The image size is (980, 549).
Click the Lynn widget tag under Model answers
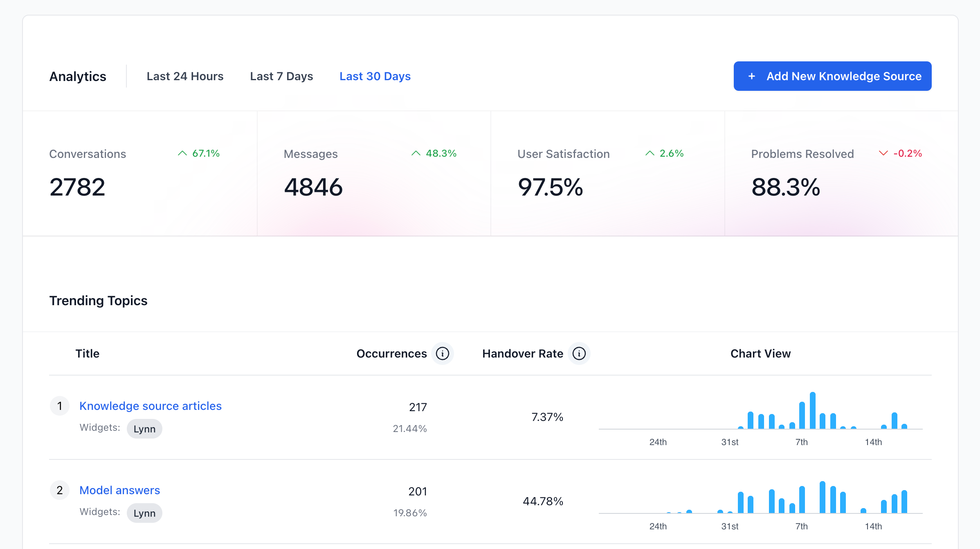click(x=144, y=513)
